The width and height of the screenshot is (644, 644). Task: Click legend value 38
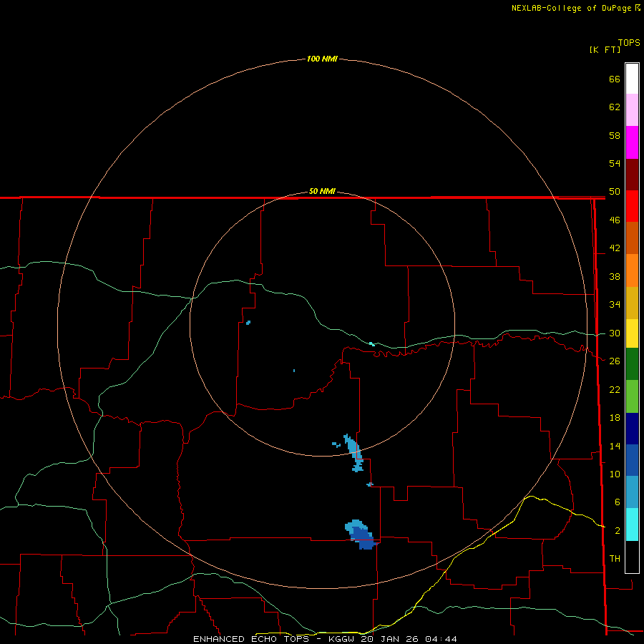(615, 276)
